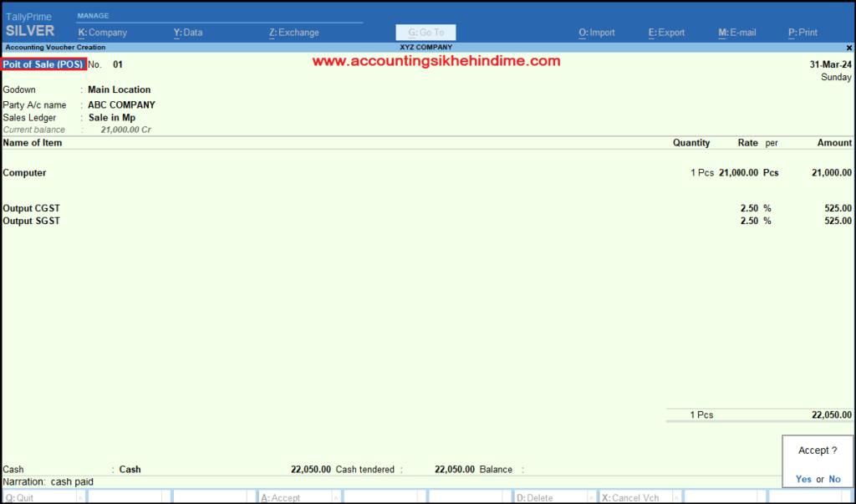Close the Accounting Voucher Creation screen

pyautogui.click(x=849, y=48)
